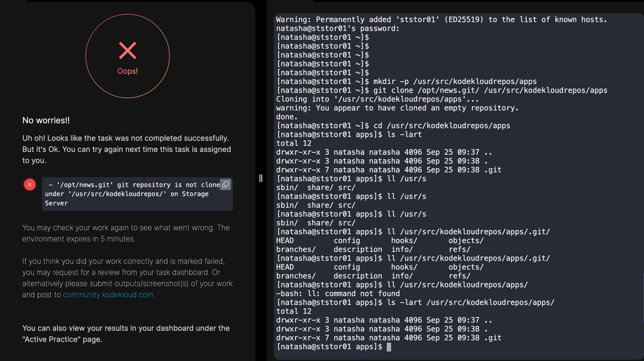Click the "-bash: ll: command not found" line
Viewport: 644px width, 361px height.
click(338, 294)
